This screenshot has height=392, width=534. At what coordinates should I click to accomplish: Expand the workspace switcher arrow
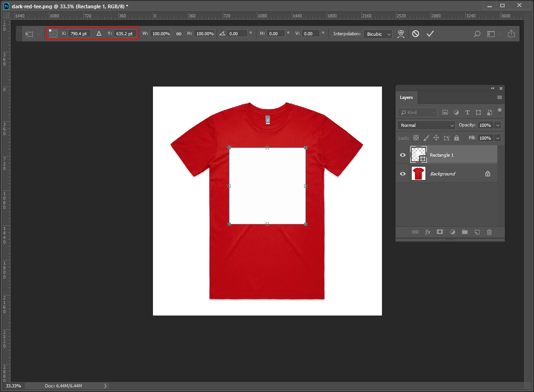(500, 34)
